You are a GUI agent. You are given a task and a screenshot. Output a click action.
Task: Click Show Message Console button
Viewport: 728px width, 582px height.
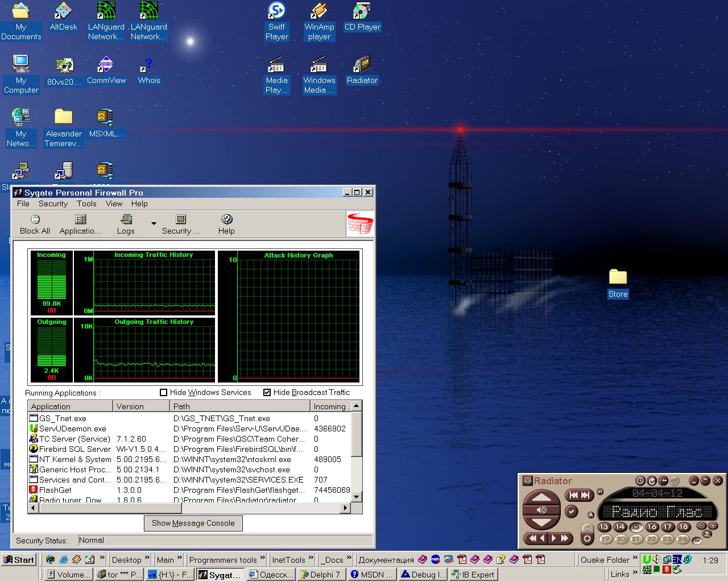point(193,523)
